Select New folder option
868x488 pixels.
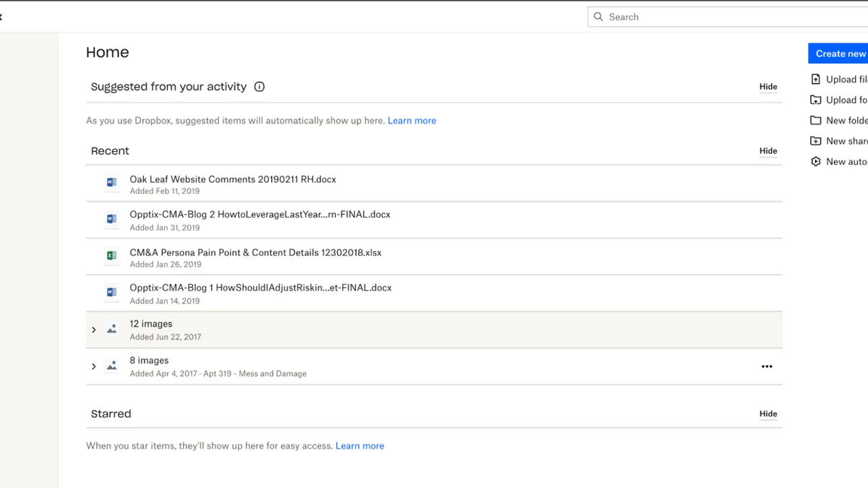click(846, 121)
